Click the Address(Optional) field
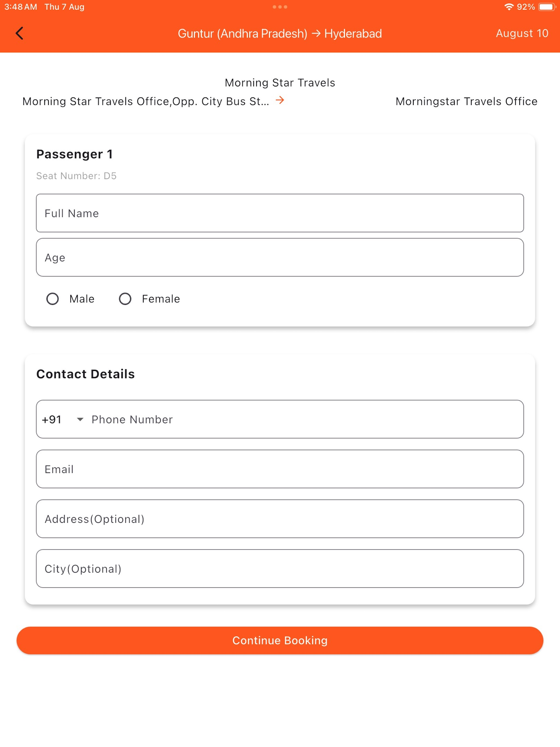The image size is (560, 747). pos(280,519)
